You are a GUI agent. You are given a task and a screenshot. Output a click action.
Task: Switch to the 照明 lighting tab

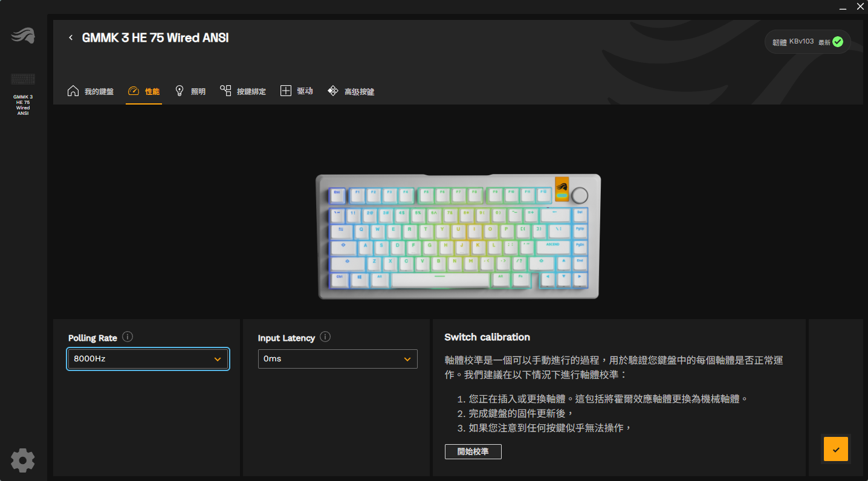(190, 91)
